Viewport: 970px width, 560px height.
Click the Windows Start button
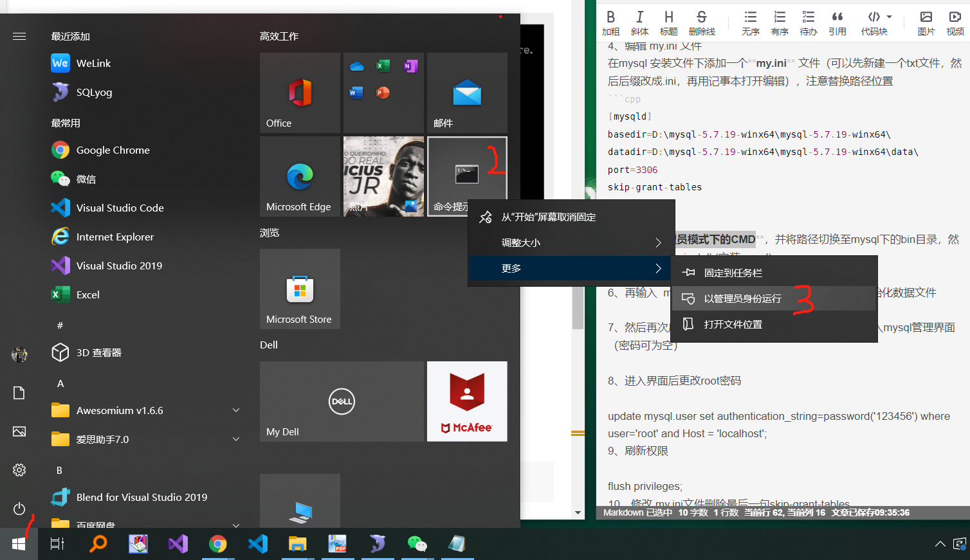click(19, 544)
